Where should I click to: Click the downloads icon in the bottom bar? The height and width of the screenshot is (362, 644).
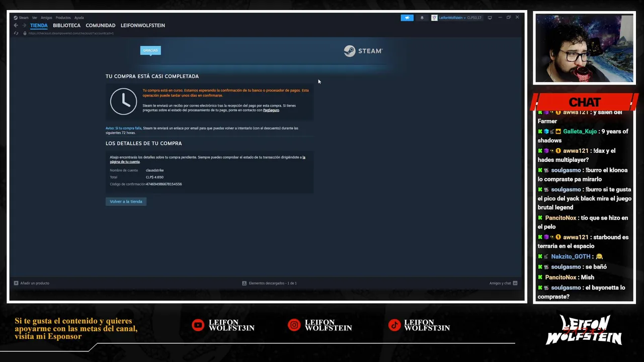click(245, 283)
